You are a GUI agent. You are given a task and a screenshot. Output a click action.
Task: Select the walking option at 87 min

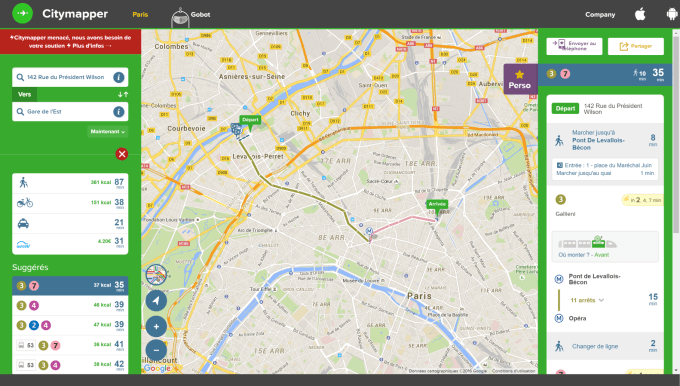[70, 183]
